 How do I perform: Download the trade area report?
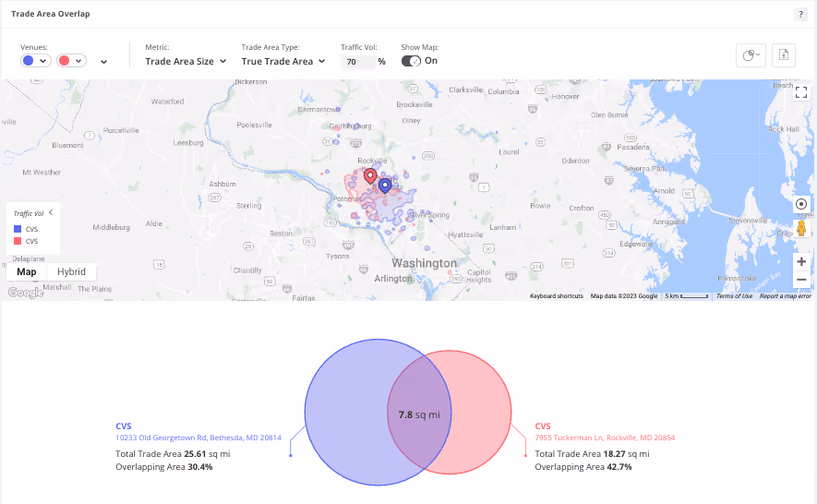(783, 54)
